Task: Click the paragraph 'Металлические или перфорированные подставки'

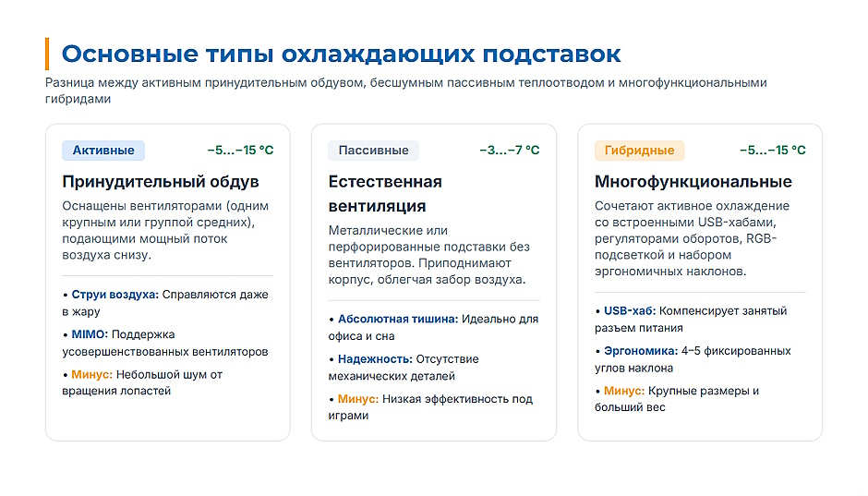Action: 429,255
